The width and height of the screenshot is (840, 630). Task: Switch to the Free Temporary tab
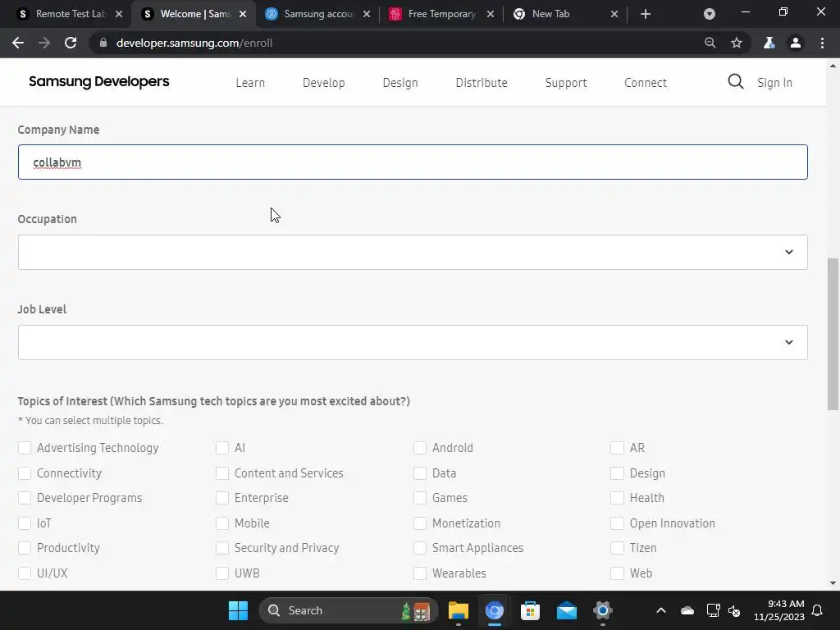(440, 14)
